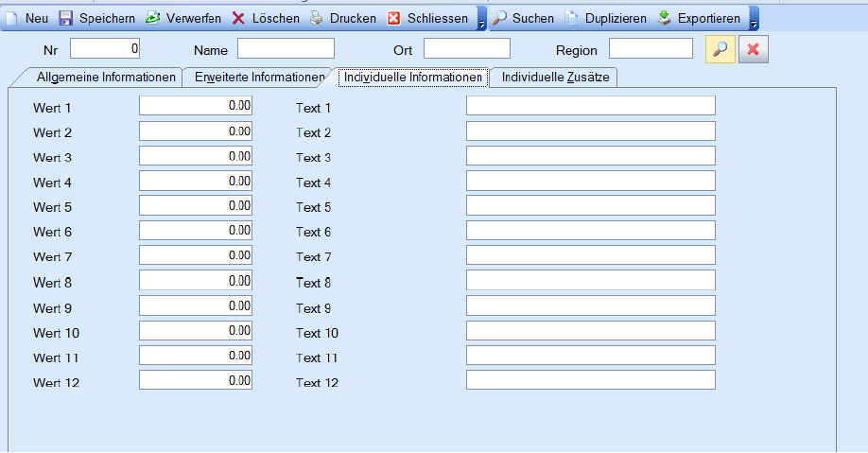Screen dimensions: 868x453
Task: Expand first toolbar overflow arrow after Schliessen
Action: click(x=481, y=18)
